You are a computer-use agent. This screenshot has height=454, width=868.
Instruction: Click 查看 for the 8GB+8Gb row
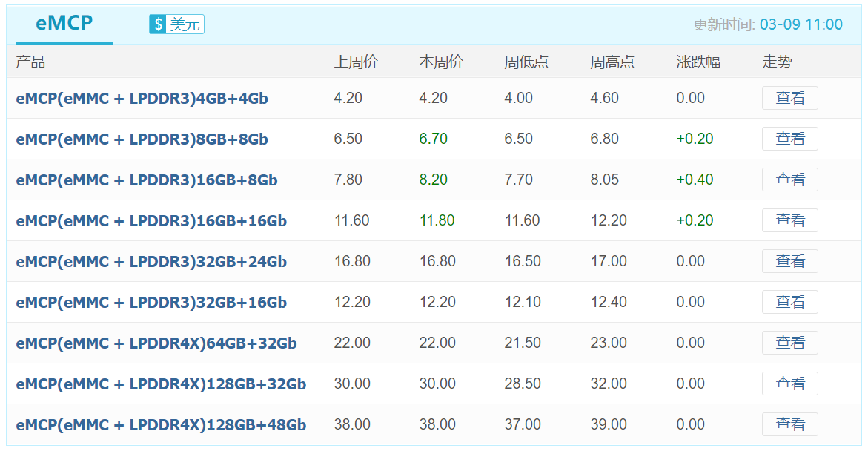(x=790, y=139)
